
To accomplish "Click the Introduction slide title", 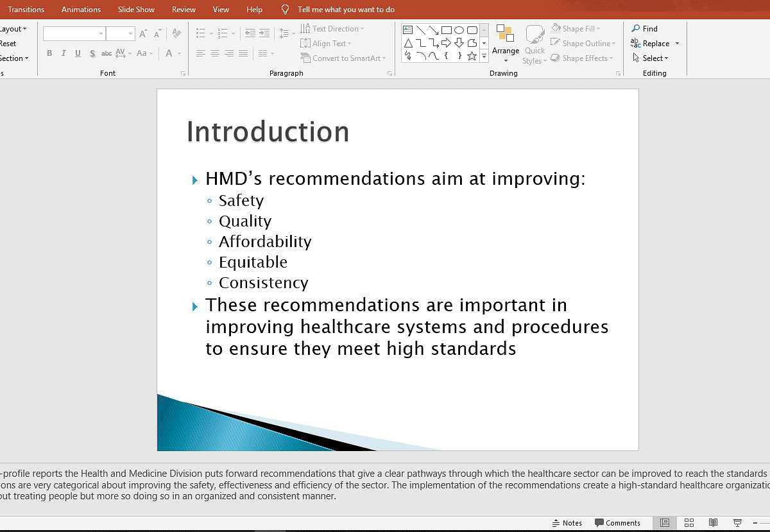I will (268, 132).
